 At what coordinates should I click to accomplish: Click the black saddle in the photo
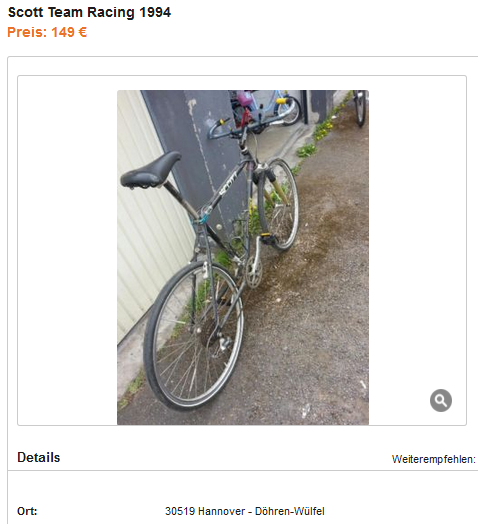coord(150,170)
